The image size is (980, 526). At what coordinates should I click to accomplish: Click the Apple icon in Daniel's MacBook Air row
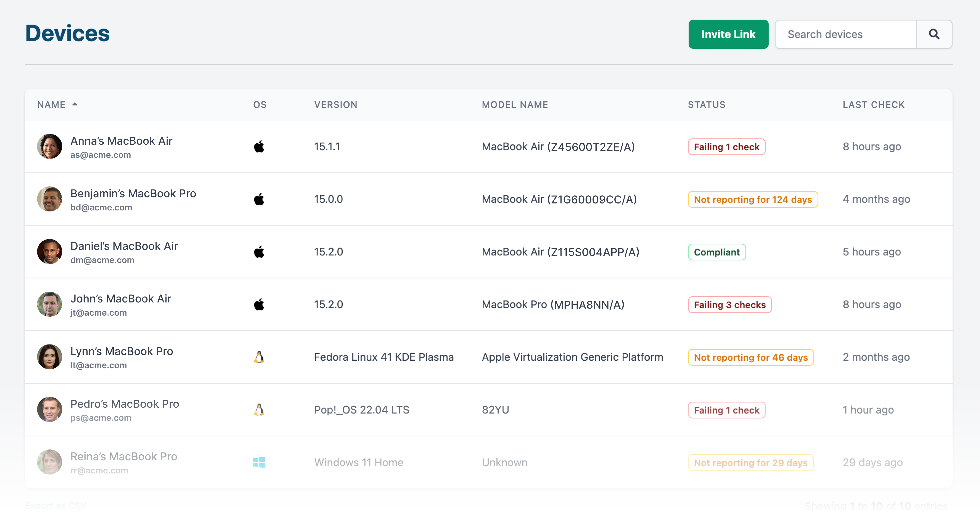pyautogui.click(x=259, y=252)
